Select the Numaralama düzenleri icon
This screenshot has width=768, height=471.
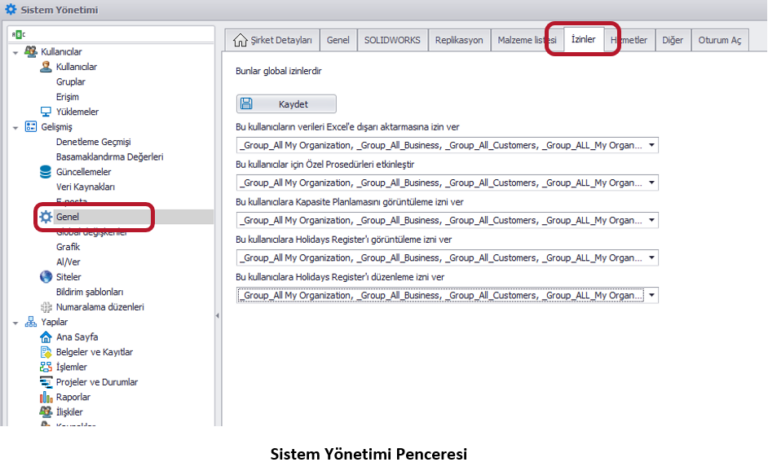pos(46,306)
